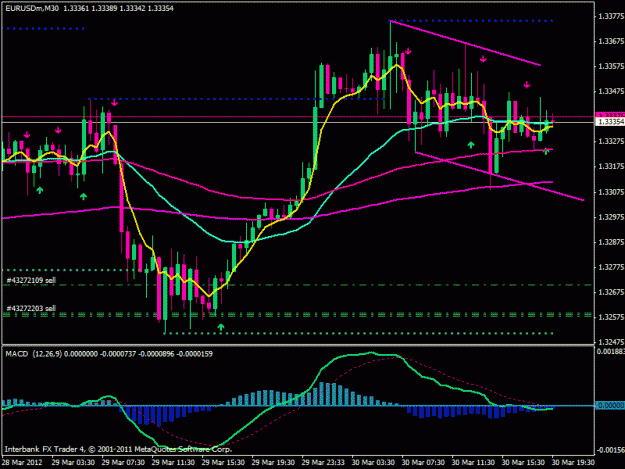Click the 1.33575 price axis value
Screen dimensions: 625x469
point(611,67)
